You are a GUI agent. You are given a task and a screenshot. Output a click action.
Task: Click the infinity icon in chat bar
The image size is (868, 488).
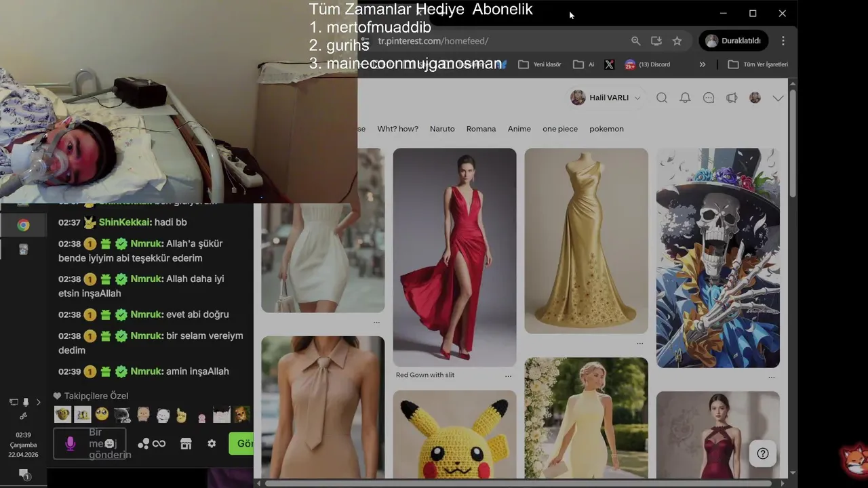[159, 444]
